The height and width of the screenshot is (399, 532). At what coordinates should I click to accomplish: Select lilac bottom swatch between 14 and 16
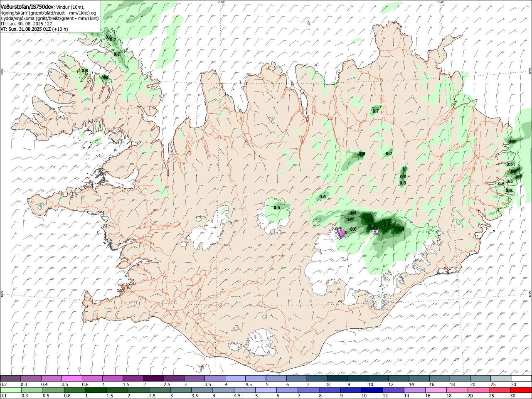click(414, 390)
